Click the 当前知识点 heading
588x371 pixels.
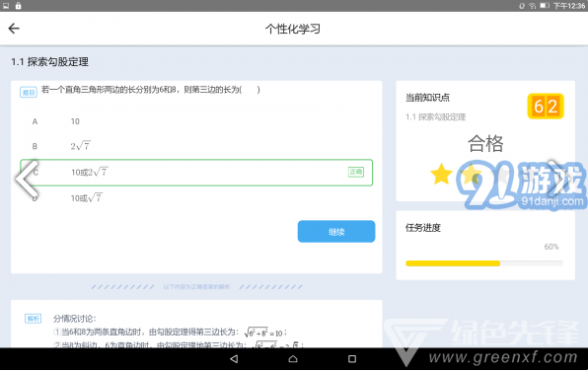[427, 98]
